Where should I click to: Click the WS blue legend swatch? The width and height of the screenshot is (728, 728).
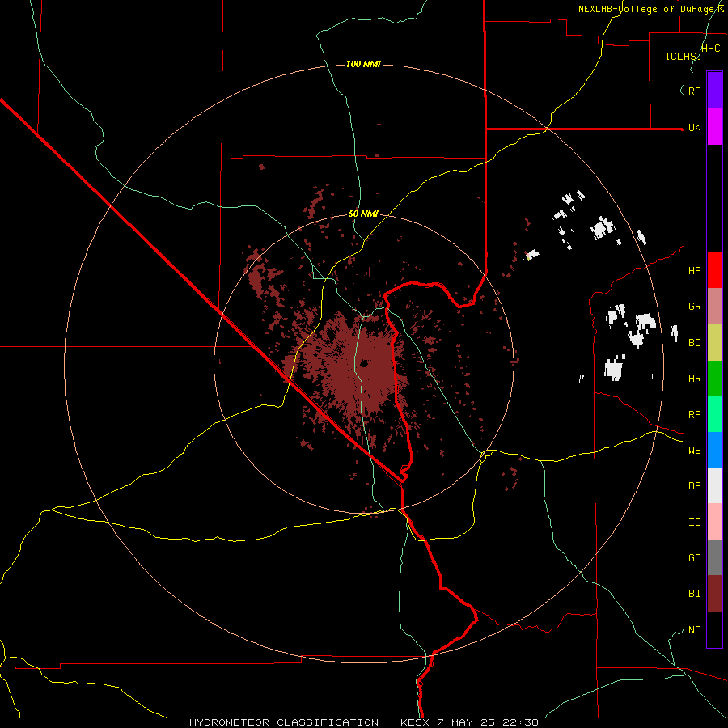714,450
